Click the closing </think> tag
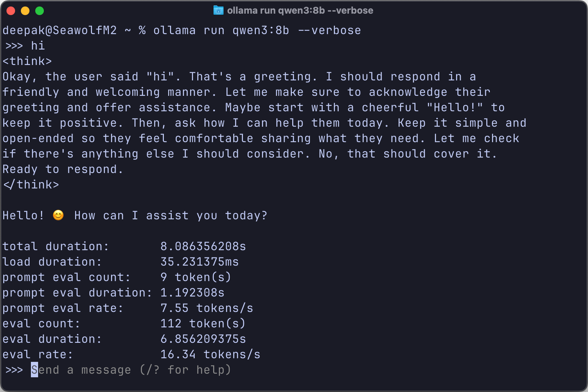The width and height of the screenshot is (588, 392). click(x=31, y=184)
